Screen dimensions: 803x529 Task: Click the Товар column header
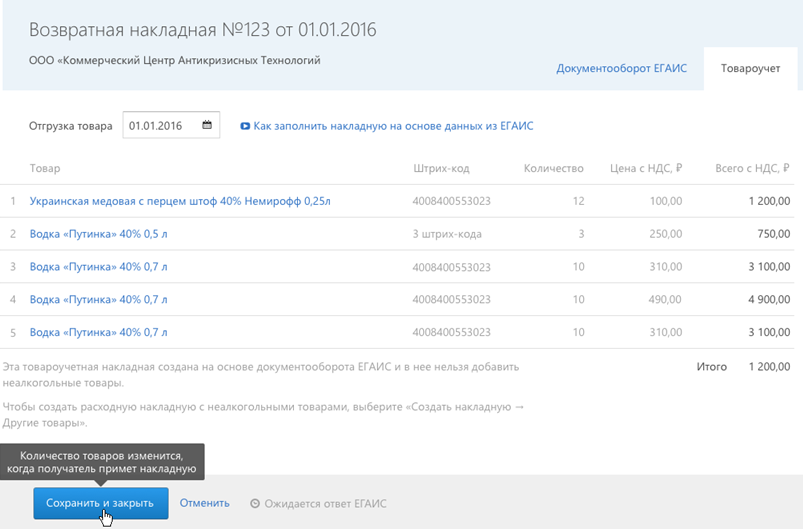click(45, 168)
